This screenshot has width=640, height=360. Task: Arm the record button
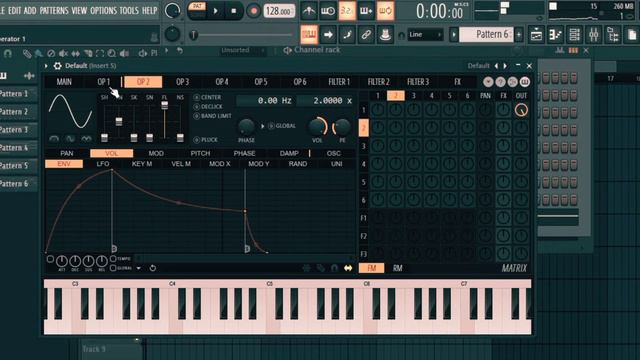pyautogui.click(x=253, y=11)
